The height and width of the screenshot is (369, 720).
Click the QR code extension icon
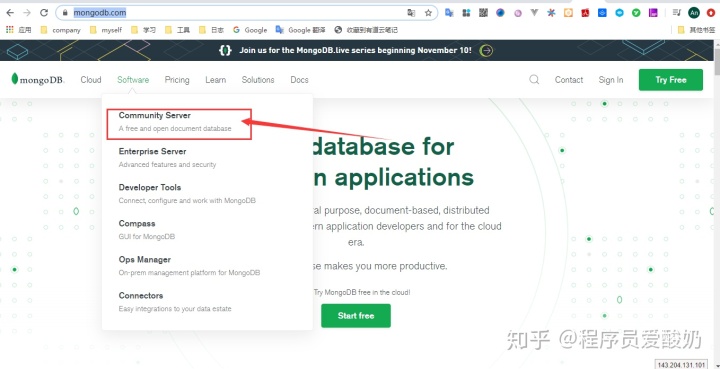click(x=483, y=13)
